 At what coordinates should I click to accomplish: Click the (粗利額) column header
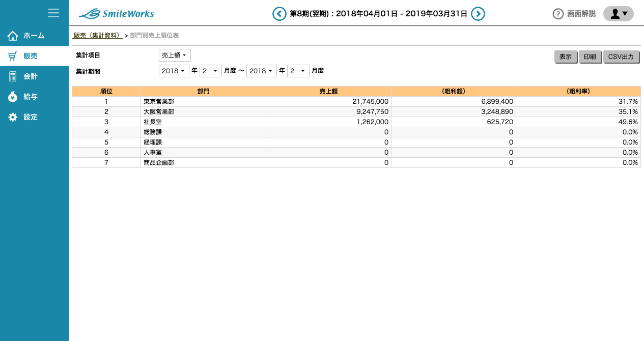[x=454, y=91]
